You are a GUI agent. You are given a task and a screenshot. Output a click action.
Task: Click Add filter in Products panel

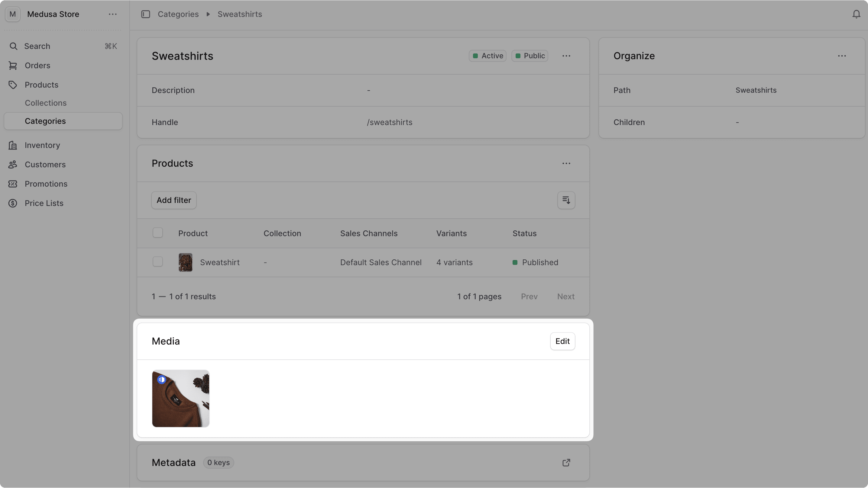click(173, 200)
